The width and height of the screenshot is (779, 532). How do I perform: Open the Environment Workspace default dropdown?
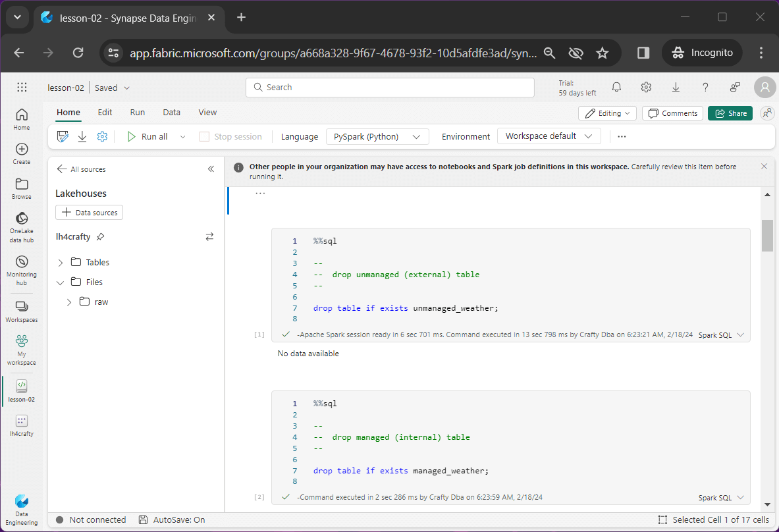click(549, 136)
